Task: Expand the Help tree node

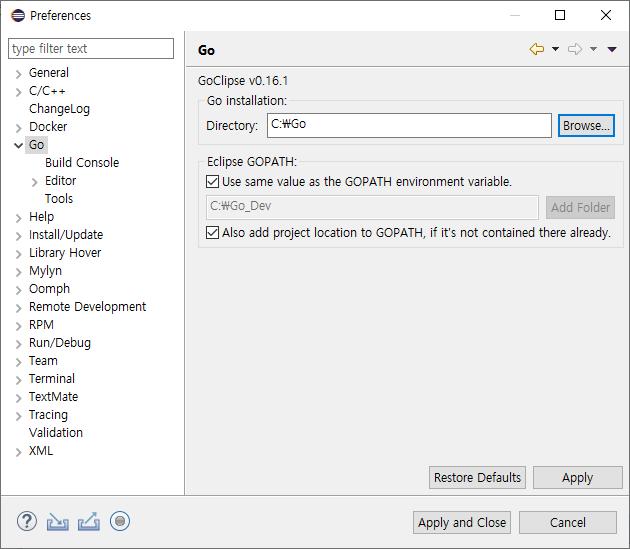Action: (x=18, y=218)
